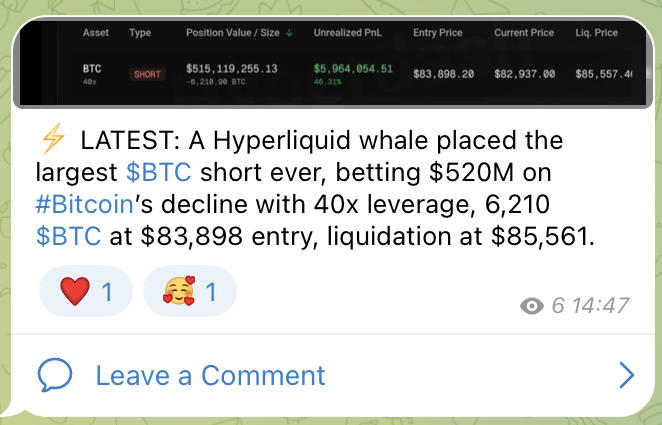Screen dimensions: 662x425
Task: Click the 14:47 message timestamp
Action: tap(604, 306)
